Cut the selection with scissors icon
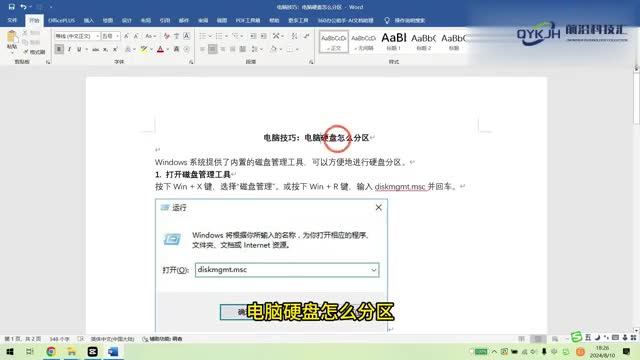Viewport: 640px width, 360px height. pos(25,33)
